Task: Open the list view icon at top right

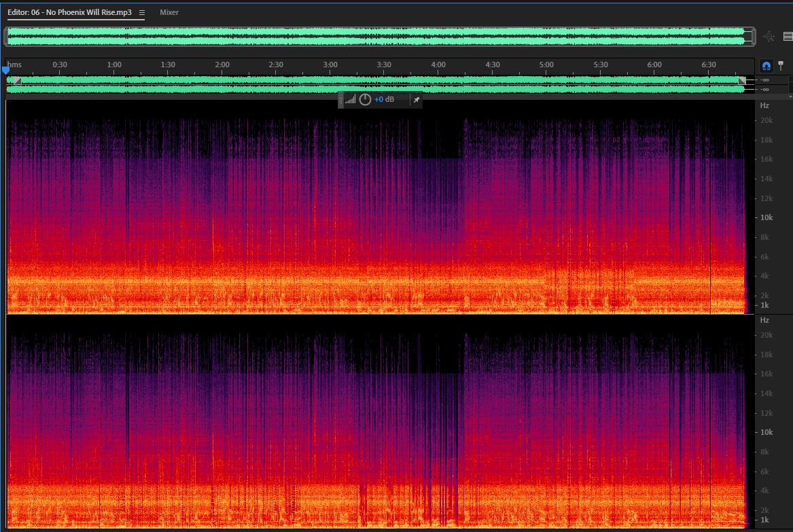Action: tap(788, 37)
